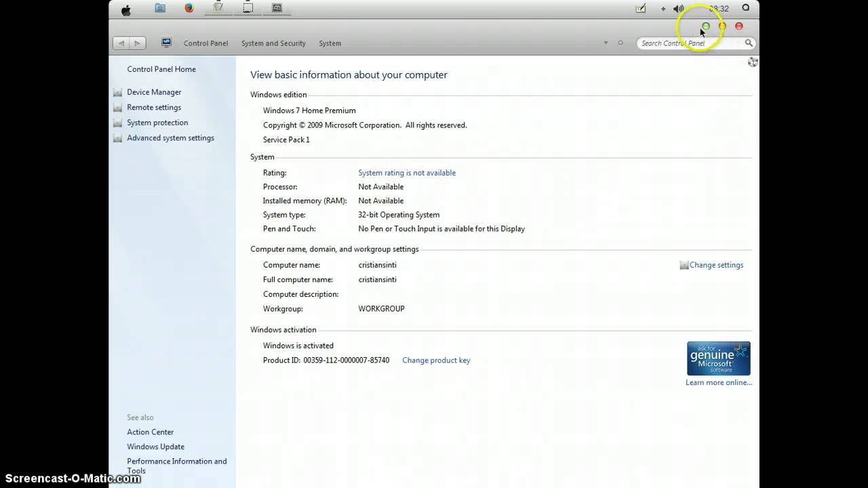Click the pen input tray icon
The width and height of the screenshot is (868, 488).
coord(641,9)
